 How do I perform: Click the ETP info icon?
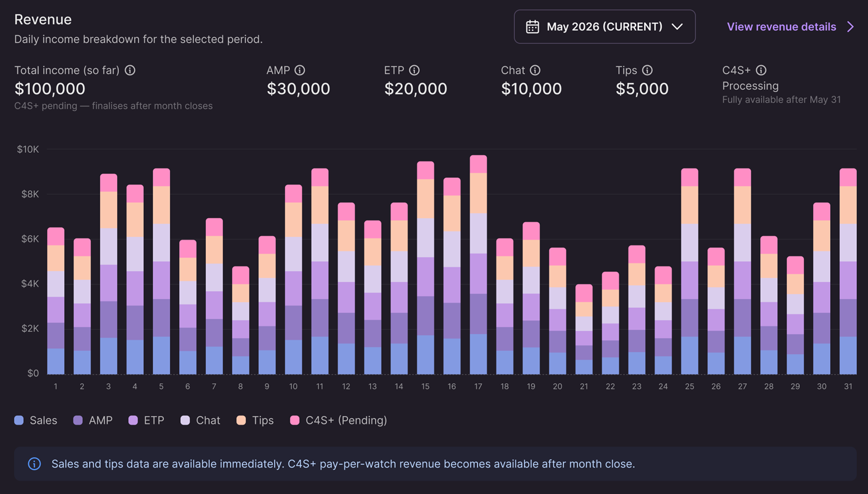[x=414, y=70]
